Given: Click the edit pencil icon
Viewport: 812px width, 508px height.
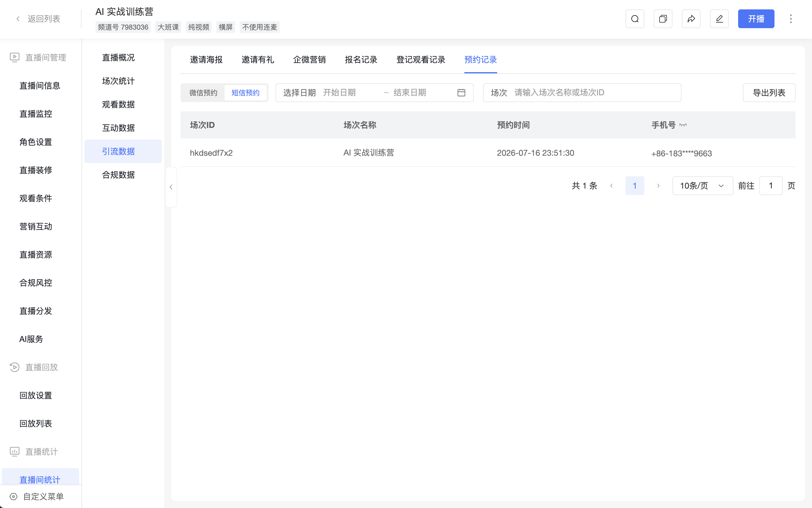Looking at the screenshot, I should click(x=719, y=19).
